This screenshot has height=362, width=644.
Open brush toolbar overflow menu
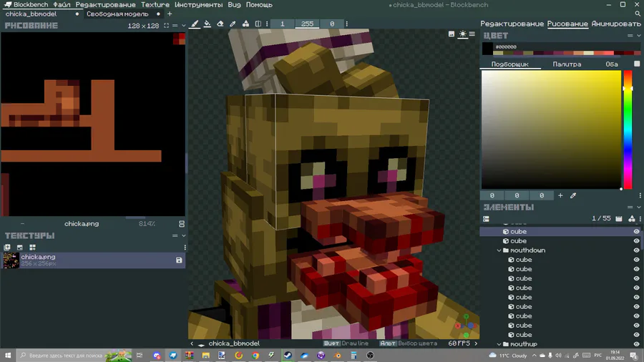(x=267, y=24)
